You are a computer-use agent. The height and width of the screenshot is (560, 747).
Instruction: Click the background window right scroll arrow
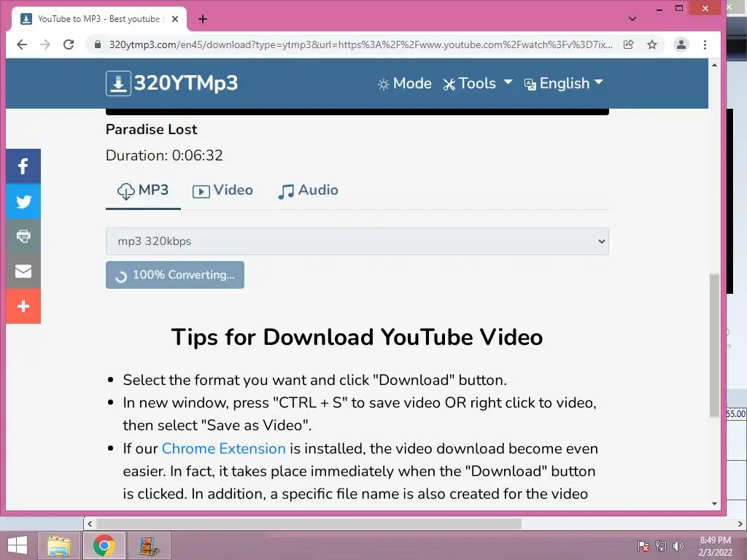point(740,524)
